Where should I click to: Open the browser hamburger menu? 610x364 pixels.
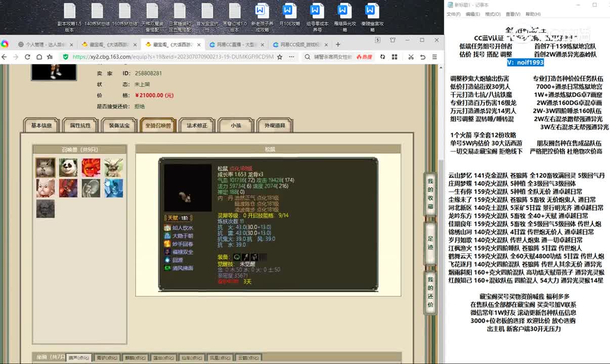434,57
